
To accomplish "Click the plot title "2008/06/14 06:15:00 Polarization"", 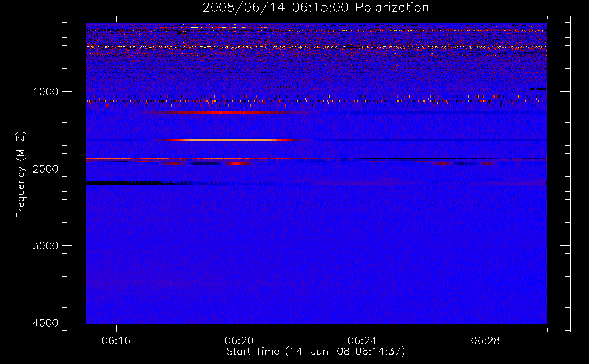I will tap(316, 7).
